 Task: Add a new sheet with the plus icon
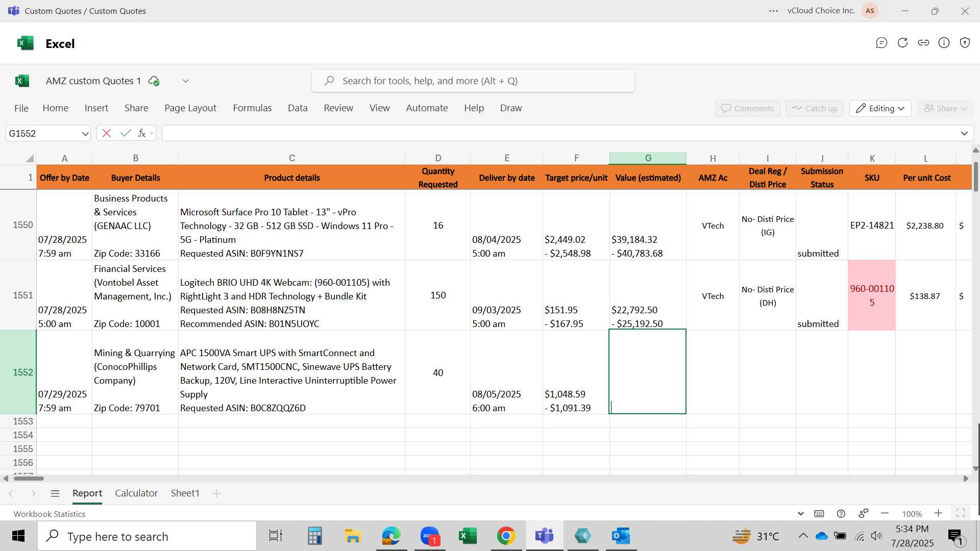[x=216, y=493]
